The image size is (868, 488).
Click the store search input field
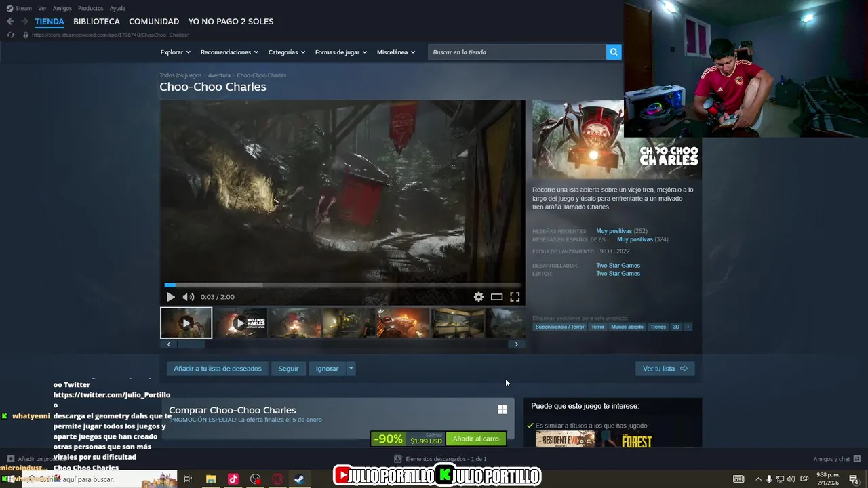pos(517,52)
